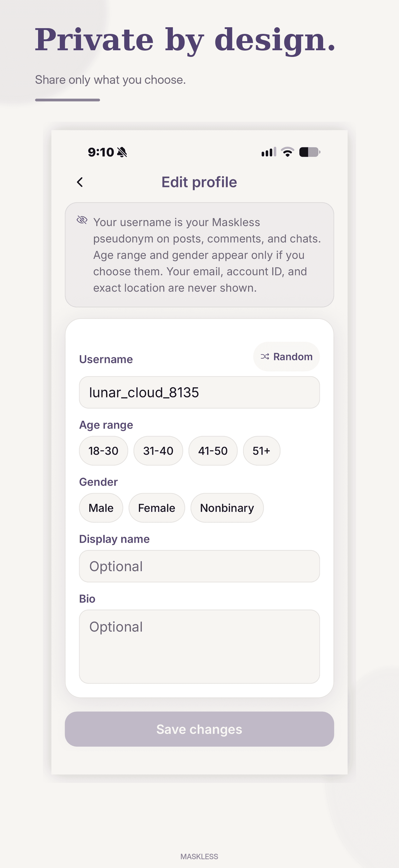
Task: Click the battery icon in status bar
Action: [x=310, y=152]
